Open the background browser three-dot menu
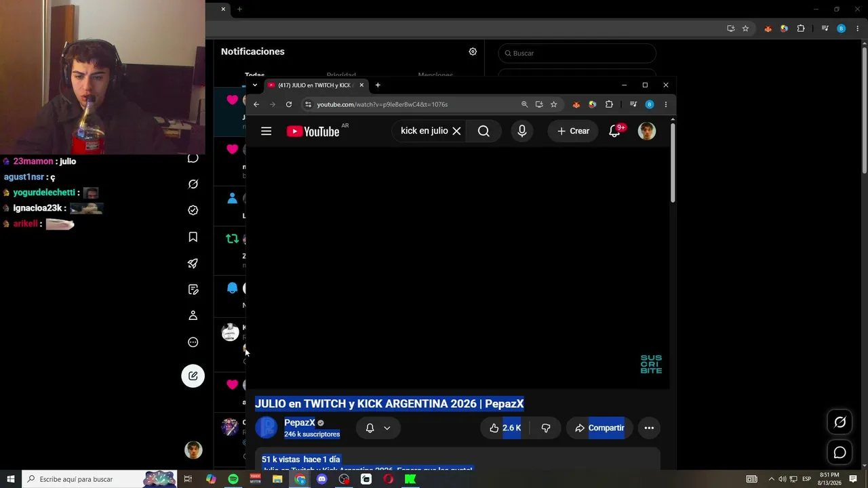868x488 pixels. [x=858, y=28]
